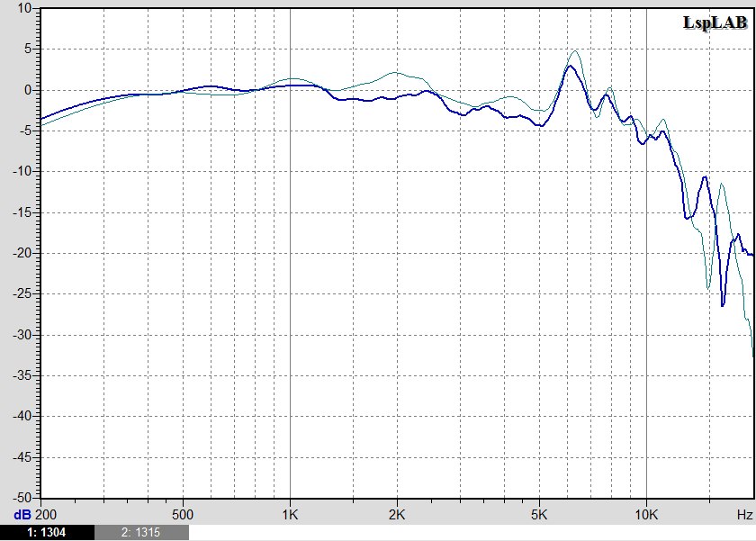Click the 1K frequency axis label
Image resolution: width=756 pixels, height=541 pixels.
tap(290, 515)
